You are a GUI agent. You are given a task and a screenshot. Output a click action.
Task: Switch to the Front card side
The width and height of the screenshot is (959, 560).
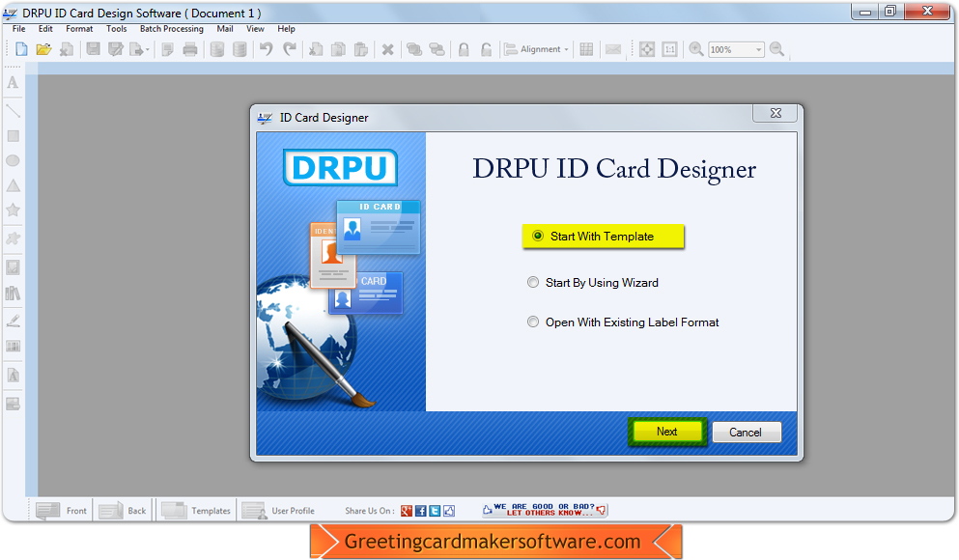tap(61, 511)
